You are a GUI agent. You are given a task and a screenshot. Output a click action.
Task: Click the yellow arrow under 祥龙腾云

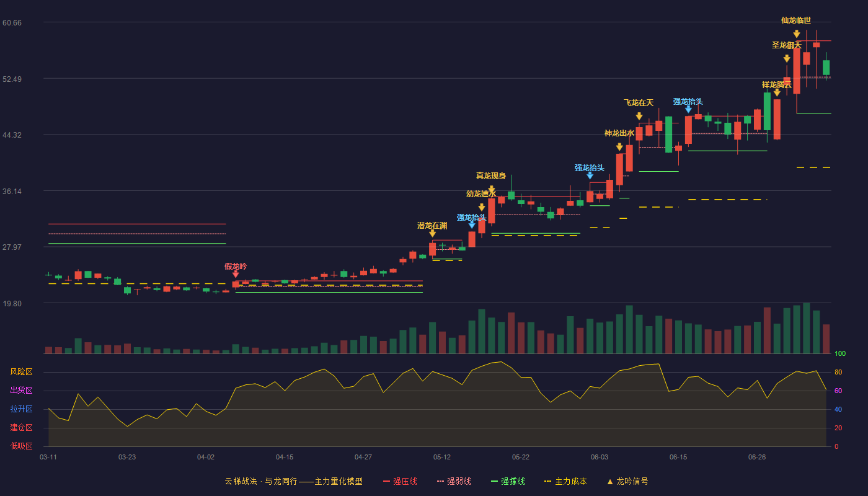pyautogui.click(x=777, y=92)
